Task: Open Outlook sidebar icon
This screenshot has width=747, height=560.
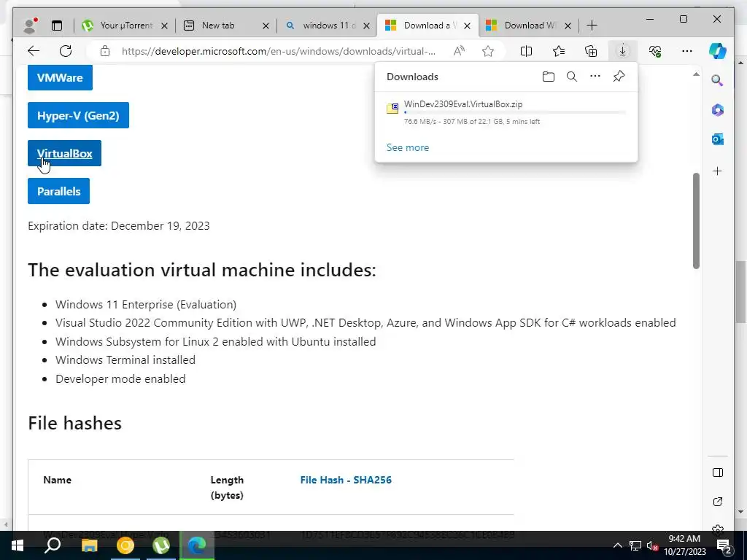Action: click(718, 139)
